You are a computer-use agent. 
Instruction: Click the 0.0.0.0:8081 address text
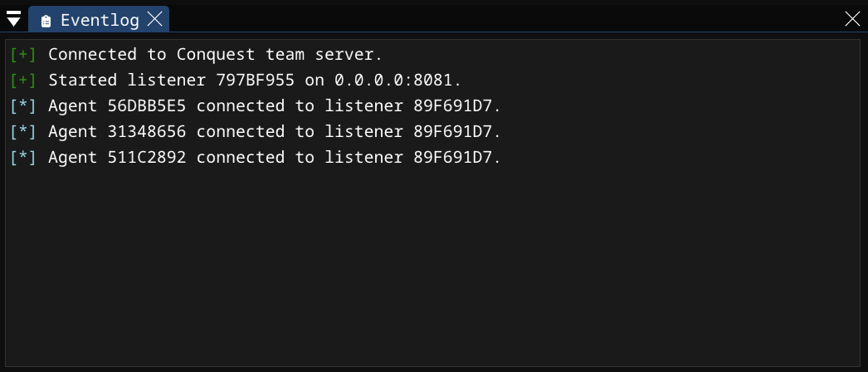coord(397,81)
